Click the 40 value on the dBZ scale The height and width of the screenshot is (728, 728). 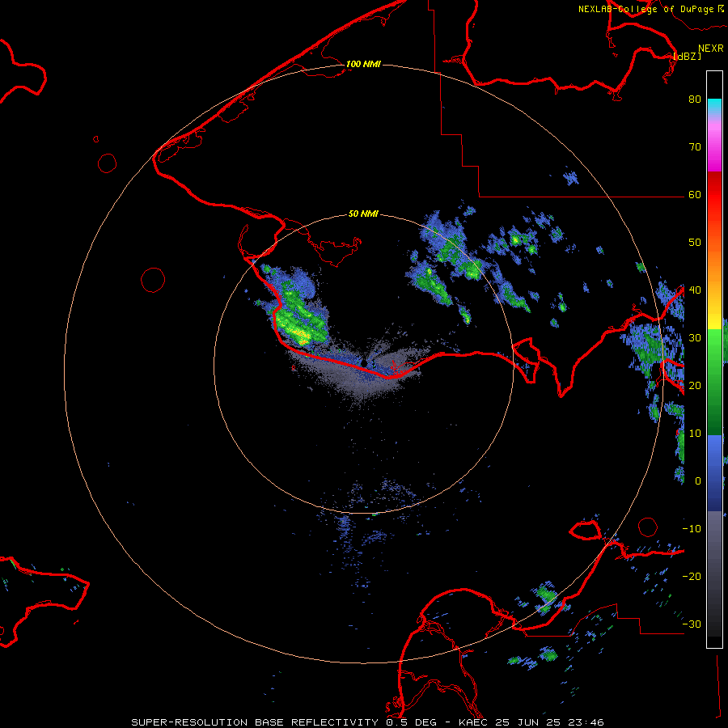click(695, 290)
